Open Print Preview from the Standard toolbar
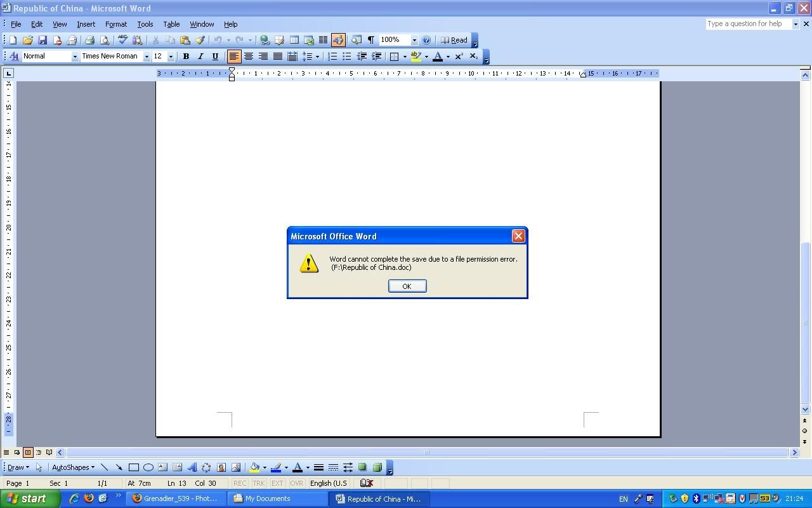This screenshot has height=508, width=812. (x=105, y=40)
